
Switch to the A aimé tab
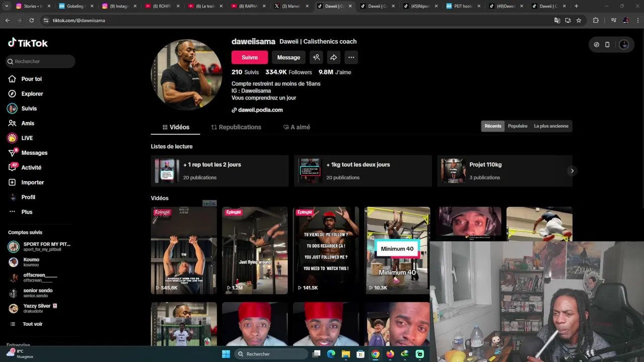pyautogui.click(x=296, y=127)
